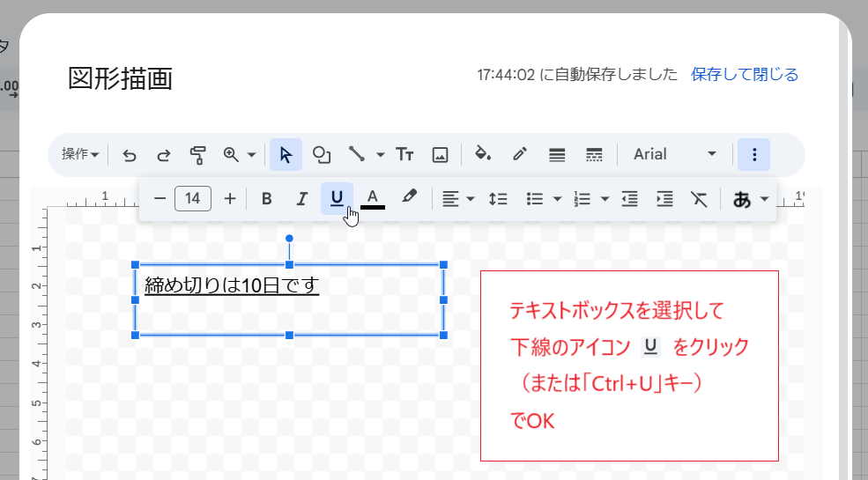Open the text color picker

373,198
